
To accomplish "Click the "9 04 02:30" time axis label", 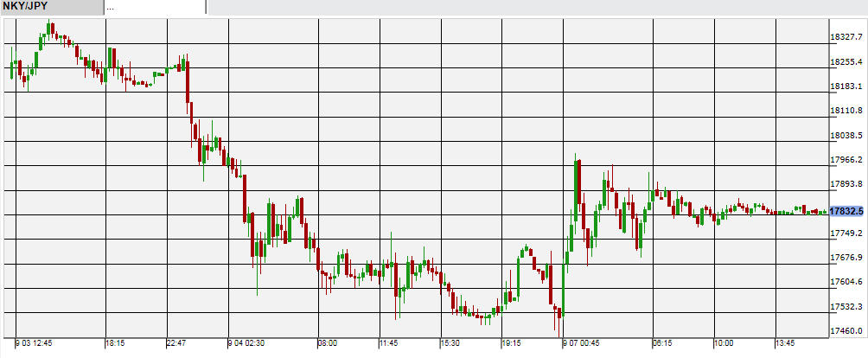I will [246, 343].
